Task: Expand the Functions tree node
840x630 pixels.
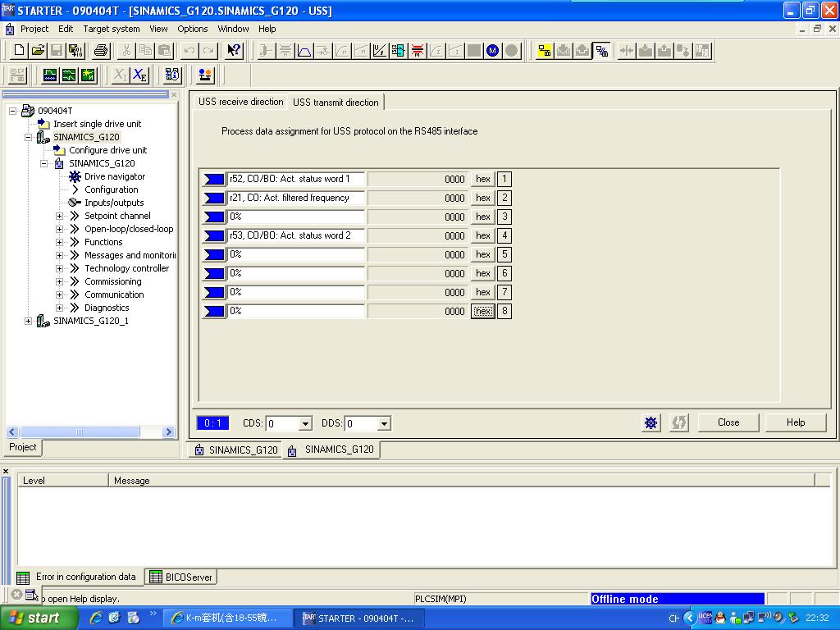Action: [x=59, y=242]
